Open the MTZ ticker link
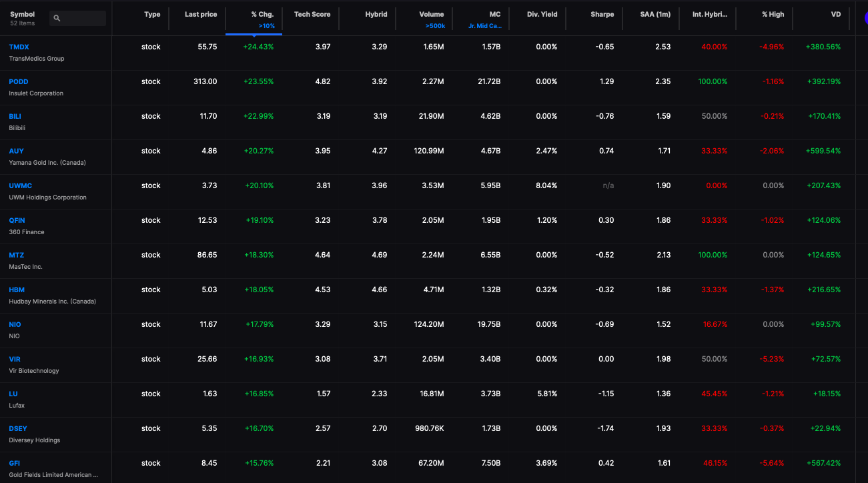Viewport: 868px width, 483px height. (x=16, y=255)
